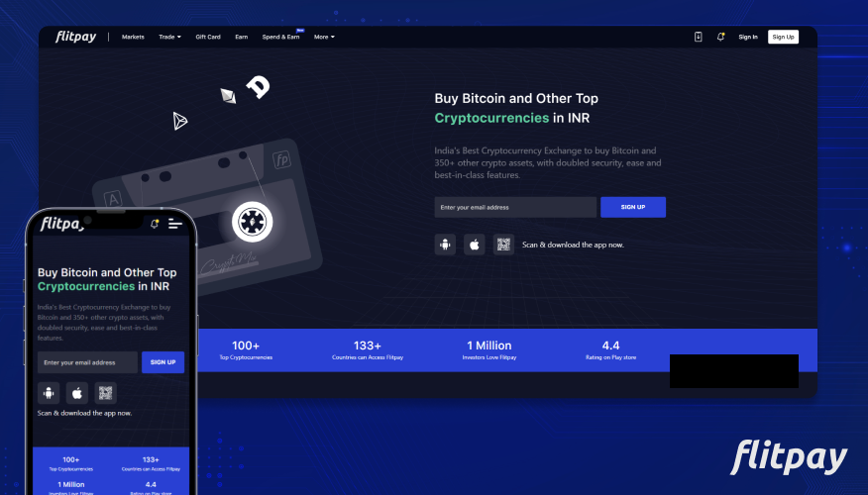Click the Sign In link
The width and height of the screenshot is (868, 495).
748,37
